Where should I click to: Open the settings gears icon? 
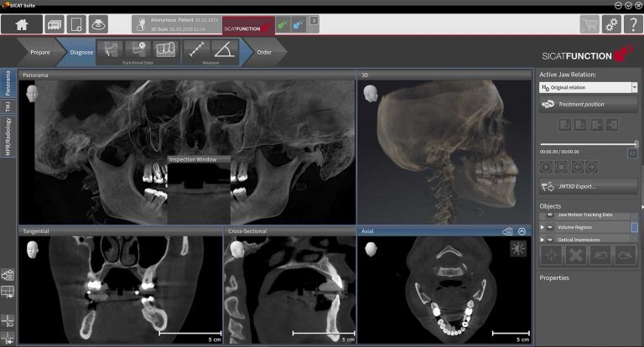(x=611, y=24)
